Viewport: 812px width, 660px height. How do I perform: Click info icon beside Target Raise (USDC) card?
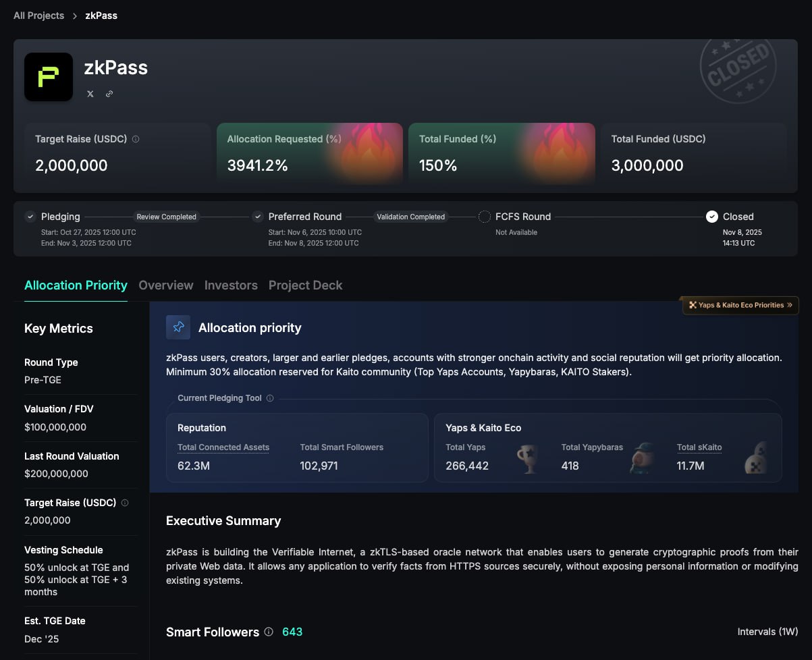tap(136, 139)
